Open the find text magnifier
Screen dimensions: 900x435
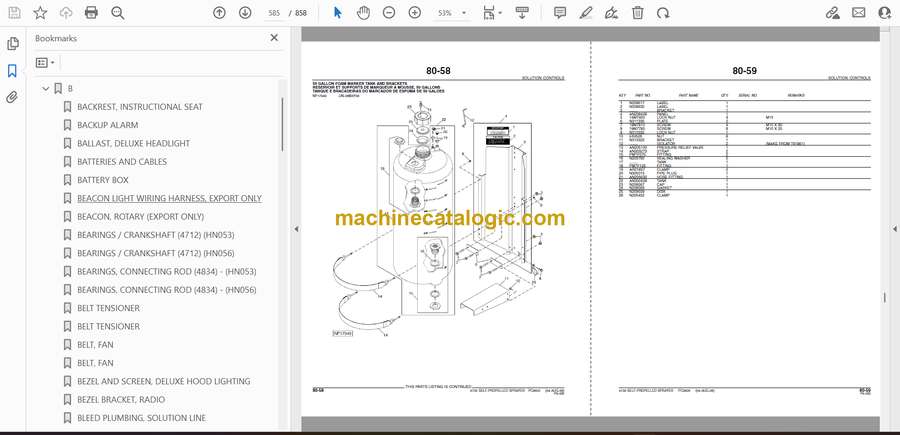(118, 13)
